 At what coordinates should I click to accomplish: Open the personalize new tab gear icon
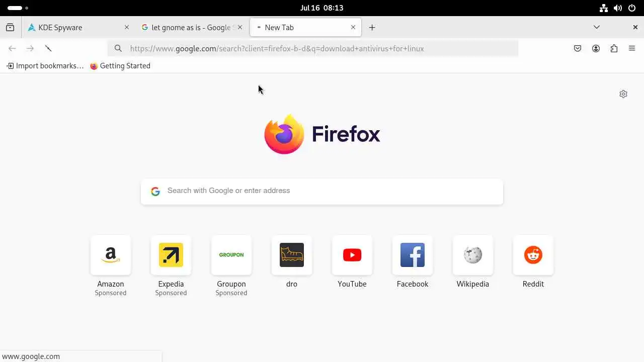tap(623, 94)
